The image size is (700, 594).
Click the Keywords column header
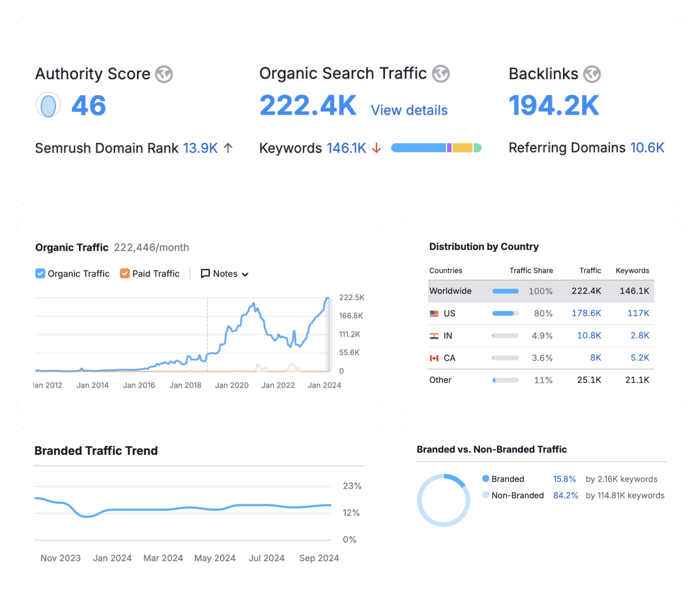(x=632, y=270)
